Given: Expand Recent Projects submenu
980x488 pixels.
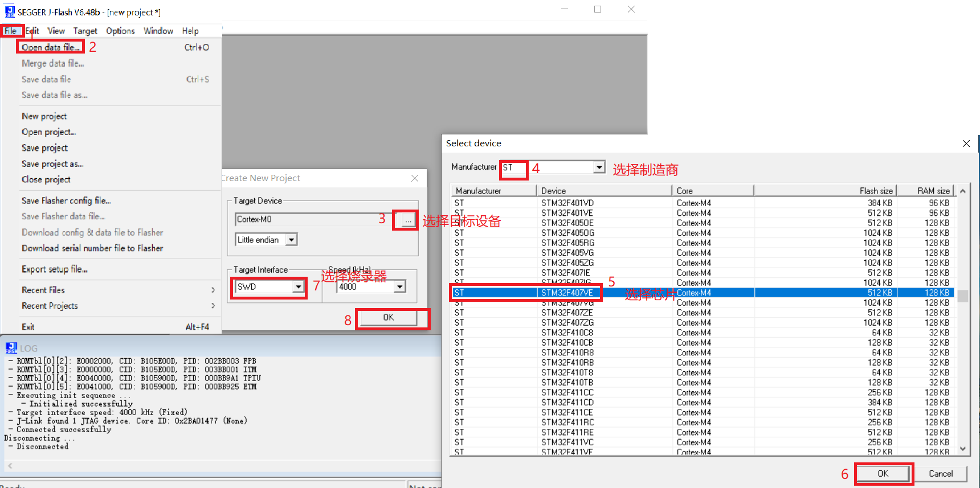Looking at the screenshot, I should coord(119,306).
